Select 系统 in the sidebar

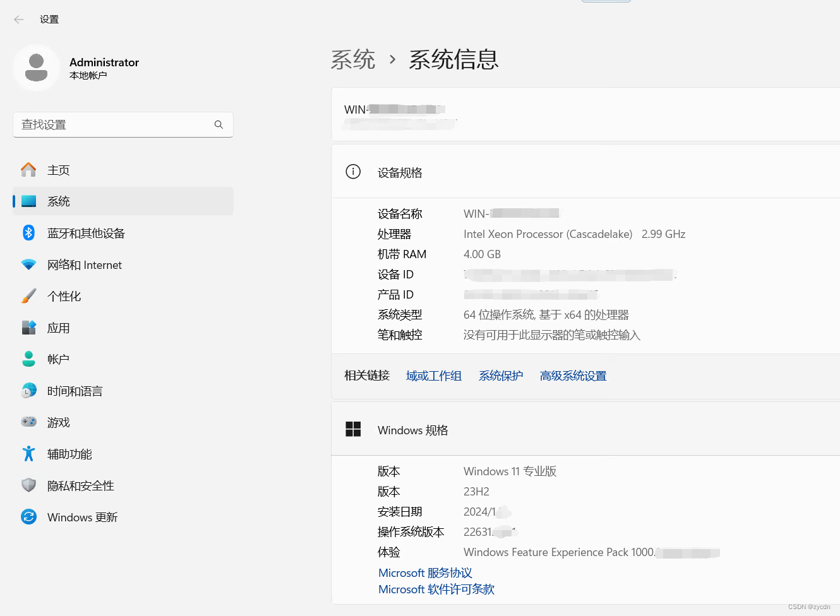pos(123,201)
